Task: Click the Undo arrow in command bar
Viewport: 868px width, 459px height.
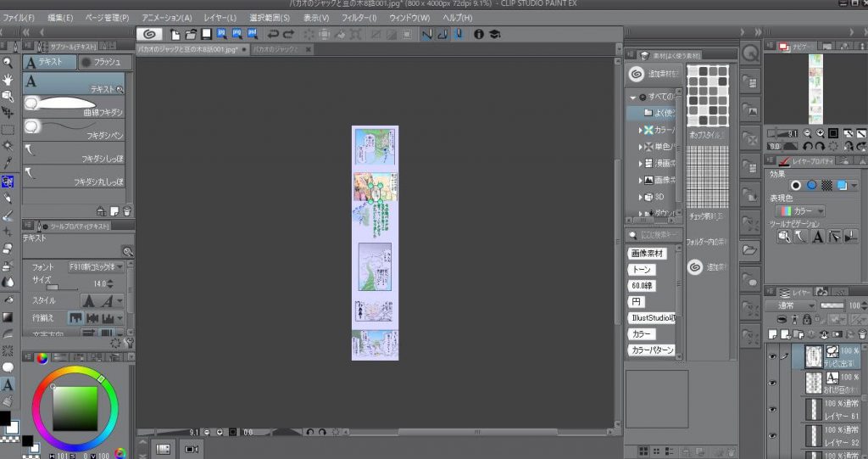Action: pyautogui.click(x=273, y=35)
